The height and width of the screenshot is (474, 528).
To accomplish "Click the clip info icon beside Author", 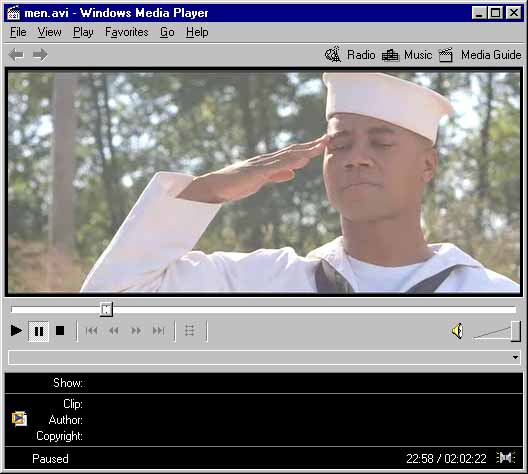I will 20,419.
